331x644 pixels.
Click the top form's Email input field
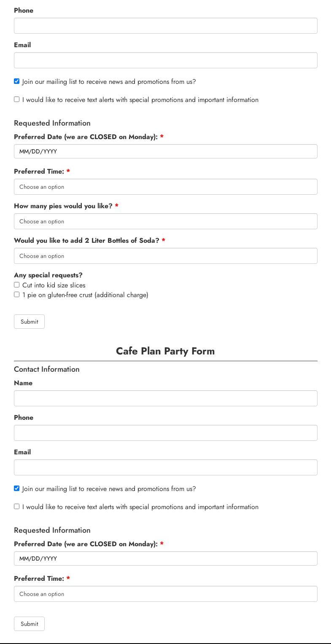tap(165, 60)
